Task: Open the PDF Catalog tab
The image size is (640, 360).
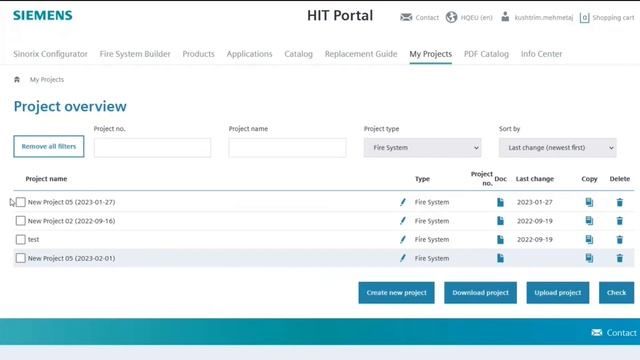Action: pos(486,54)
